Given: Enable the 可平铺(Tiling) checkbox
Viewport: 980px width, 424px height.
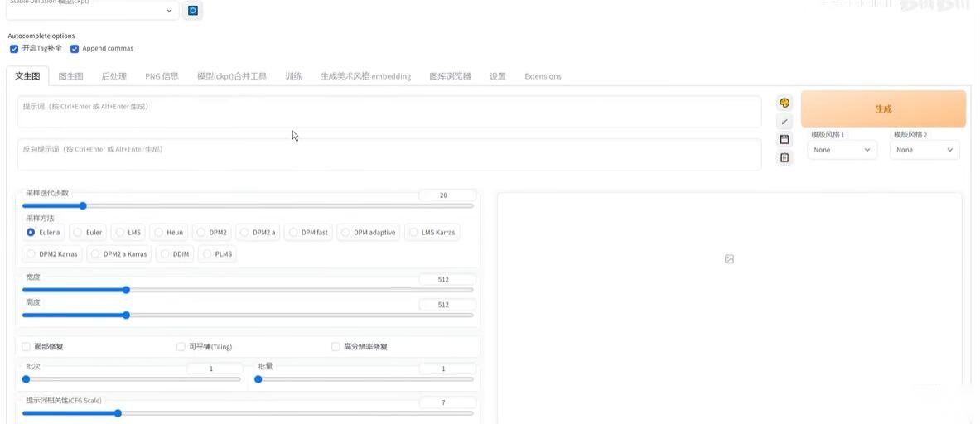Looking at the screenshot, I should (181, 346).
